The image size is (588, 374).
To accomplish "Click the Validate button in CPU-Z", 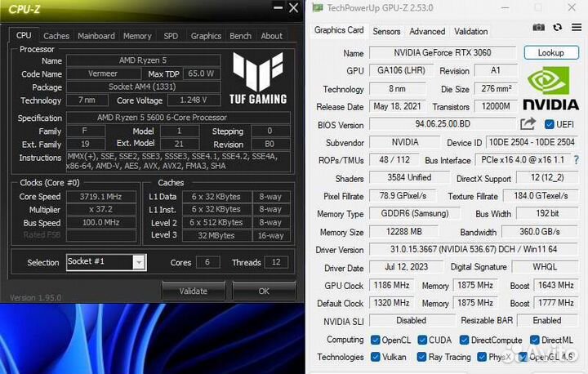I will tap(194, 291).
